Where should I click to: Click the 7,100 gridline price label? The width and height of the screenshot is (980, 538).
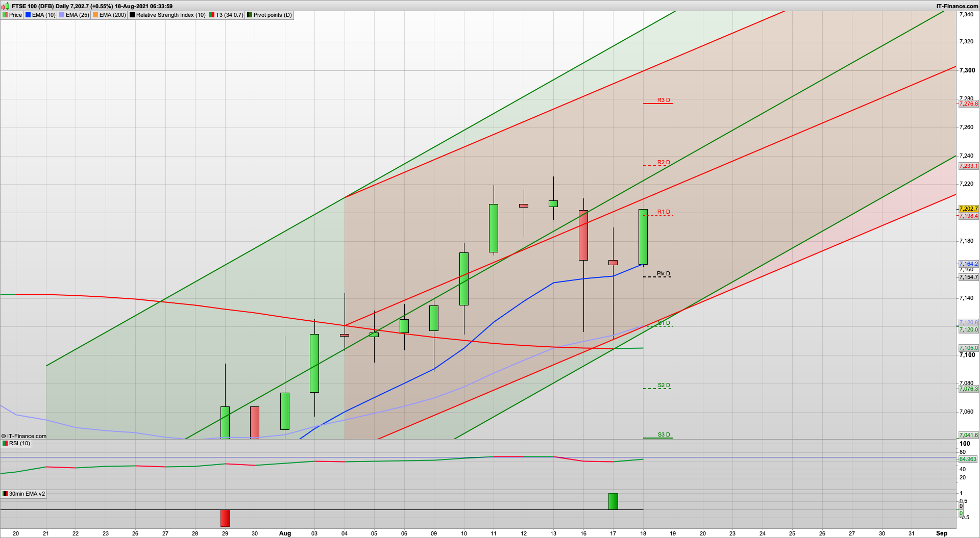pyautogui.click(x=967, y=355)
